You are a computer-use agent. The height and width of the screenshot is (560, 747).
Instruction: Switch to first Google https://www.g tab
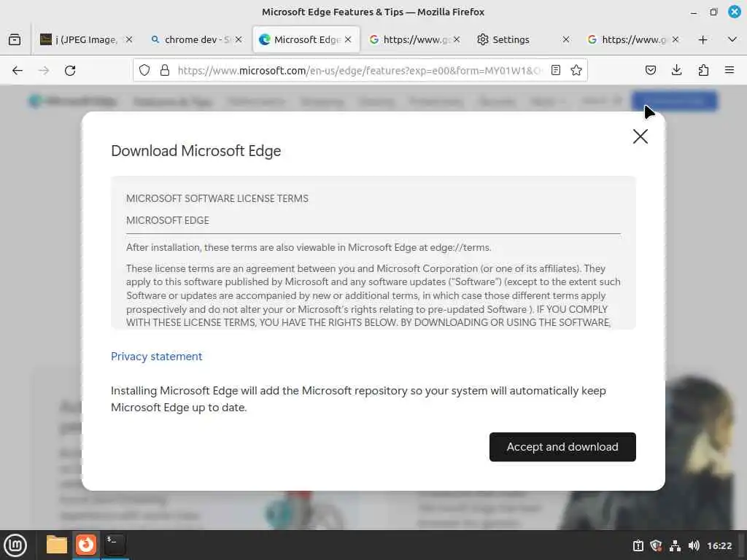(414, 39)
